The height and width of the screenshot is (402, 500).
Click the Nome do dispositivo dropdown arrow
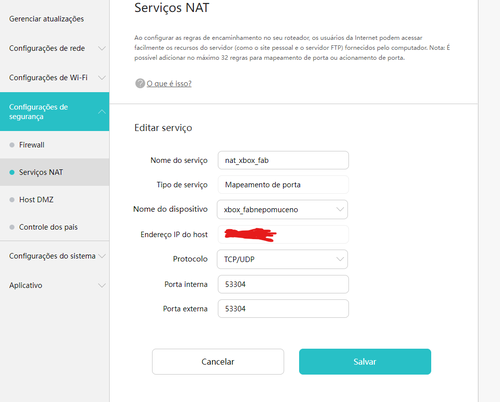click(340, 209)
